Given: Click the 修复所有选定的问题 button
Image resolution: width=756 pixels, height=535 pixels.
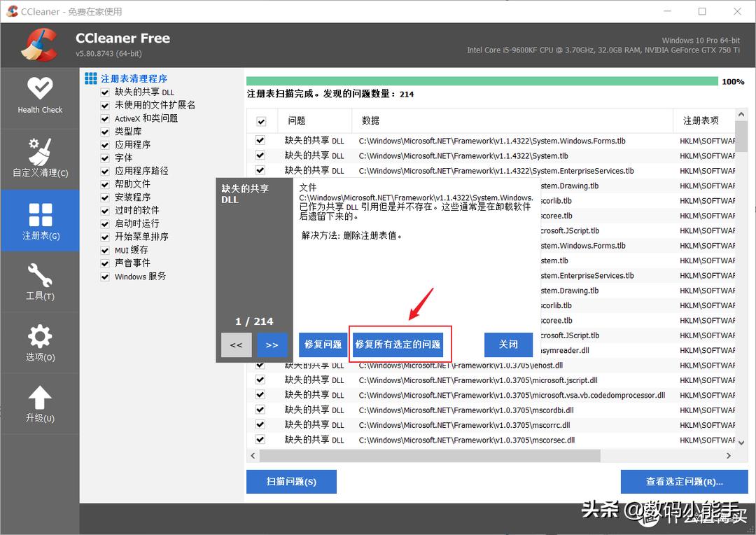Looking at the screenshot, I should pos(400,345).
